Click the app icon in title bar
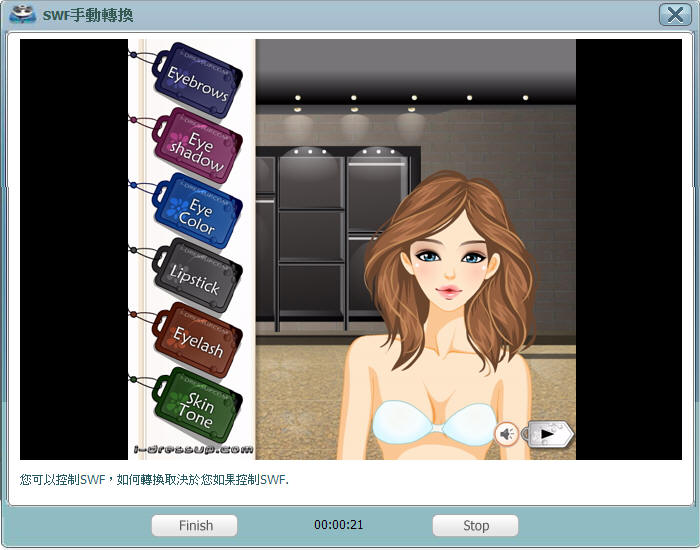The height and width of the screenshot is (550, 700). [x=20, y=14]
